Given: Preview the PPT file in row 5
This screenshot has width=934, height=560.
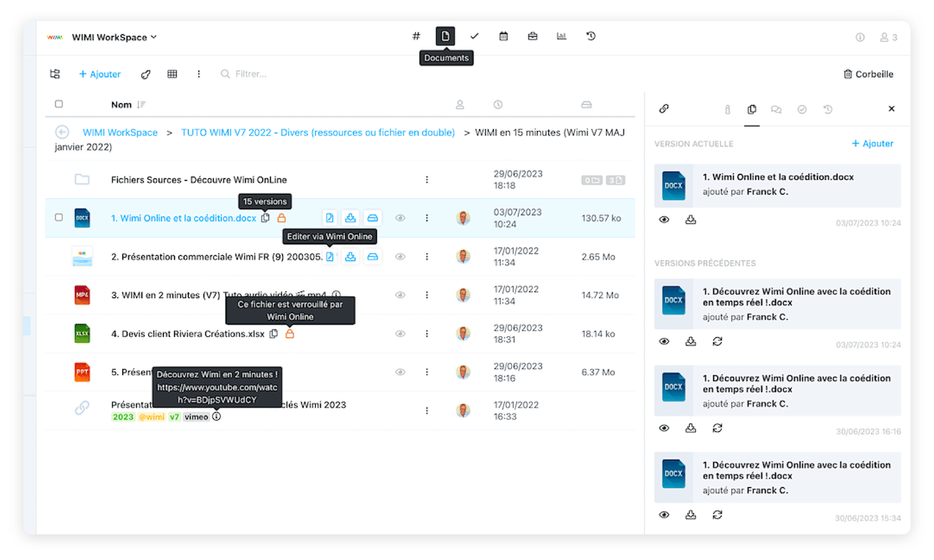Looking at the screenshot, I should (400, 372).
